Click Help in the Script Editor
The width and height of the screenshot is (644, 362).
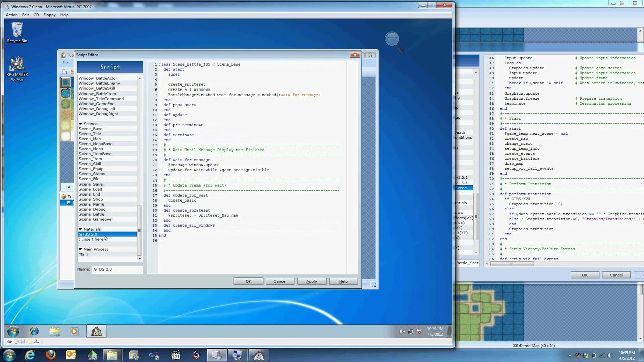coord(343,281)
